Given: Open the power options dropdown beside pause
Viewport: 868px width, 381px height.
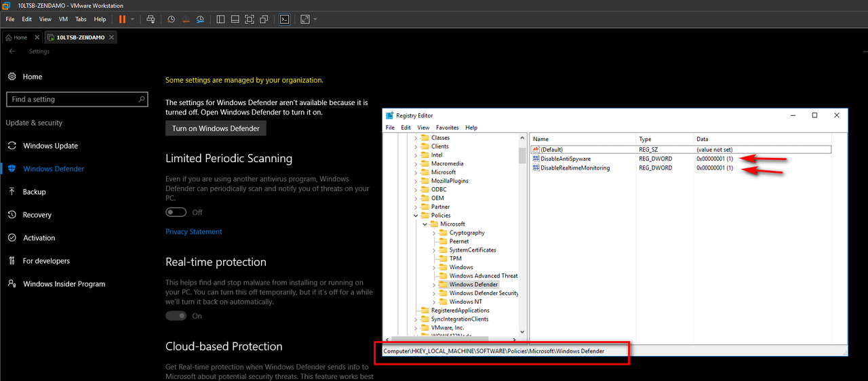Looking at the screenshot, I should [x=132, y=19].
